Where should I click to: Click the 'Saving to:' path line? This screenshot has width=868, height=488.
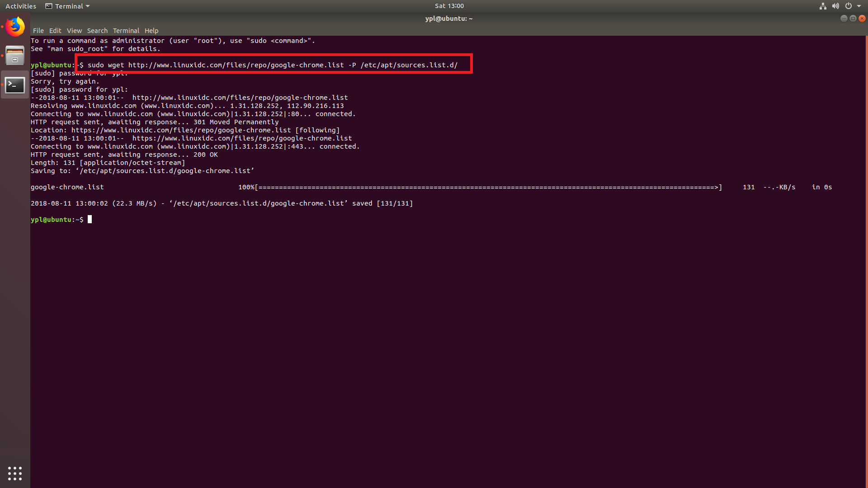coord(142,171)
